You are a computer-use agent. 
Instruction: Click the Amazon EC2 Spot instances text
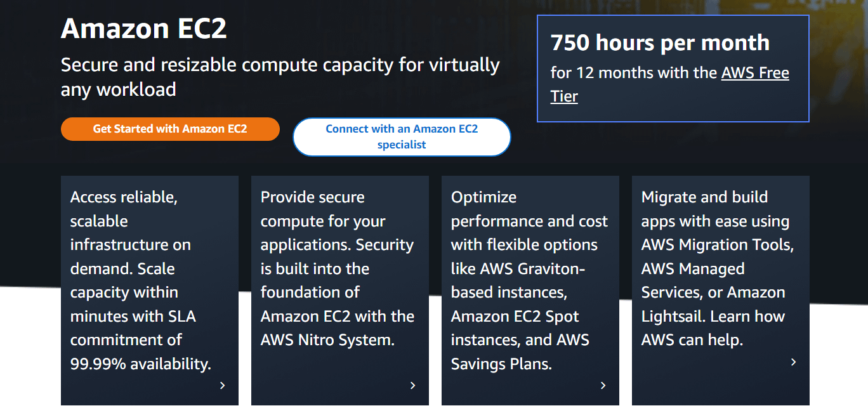tap(515, 328)
